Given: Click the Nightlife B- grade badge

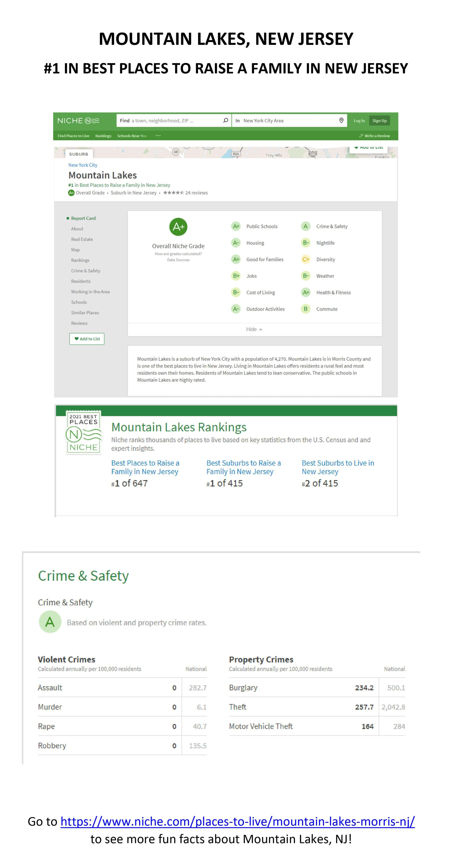Looking at the screenshot, I should pyautogui.click(x=306, y=243).
